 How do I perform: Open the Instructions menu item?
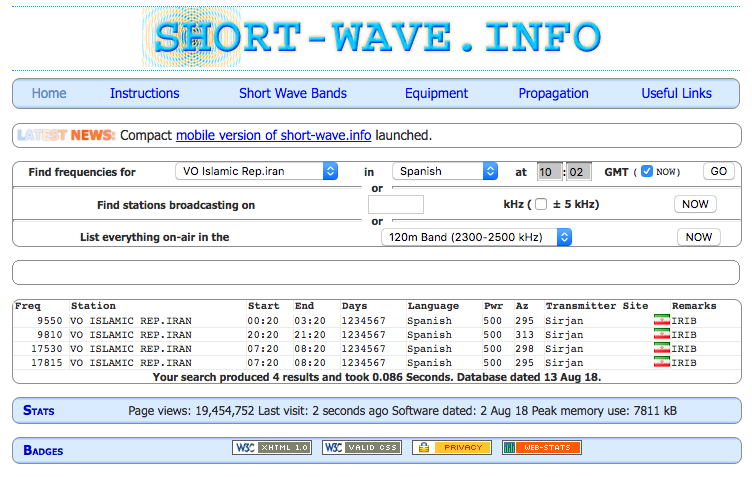tap(144, 93)
